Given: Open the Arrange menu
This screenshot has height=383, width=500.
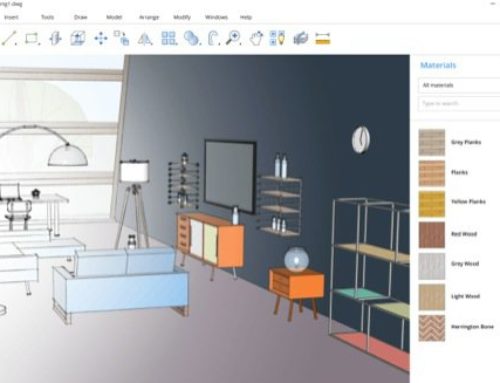Looking at the screenshot, I should tap(149, 17).
